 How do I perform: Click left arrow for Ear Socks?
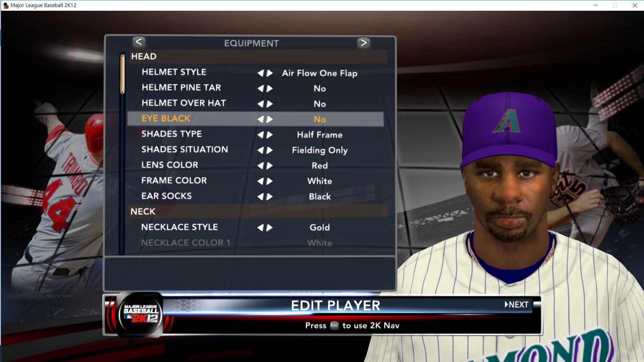click(261, 196)
